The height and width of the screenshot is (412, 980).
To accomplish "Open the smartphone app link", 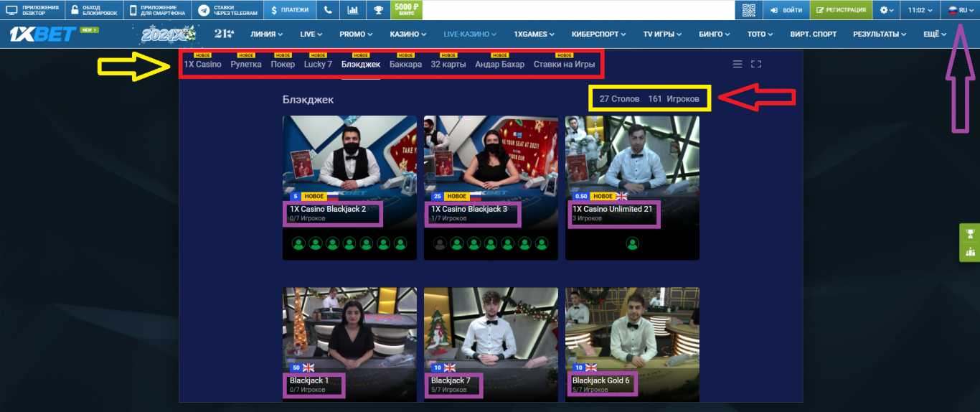I will (x=158, y=10).
